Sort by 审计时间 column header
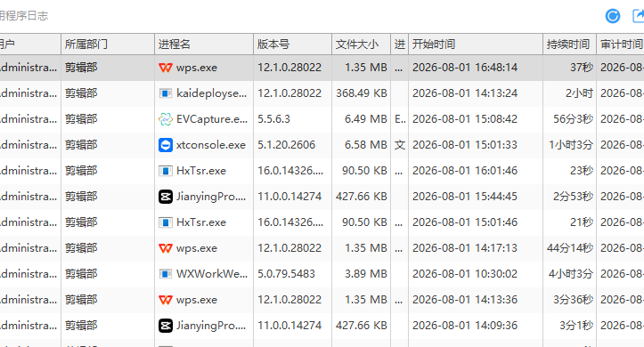Viewport: 644px width, 347px height. 620,44
